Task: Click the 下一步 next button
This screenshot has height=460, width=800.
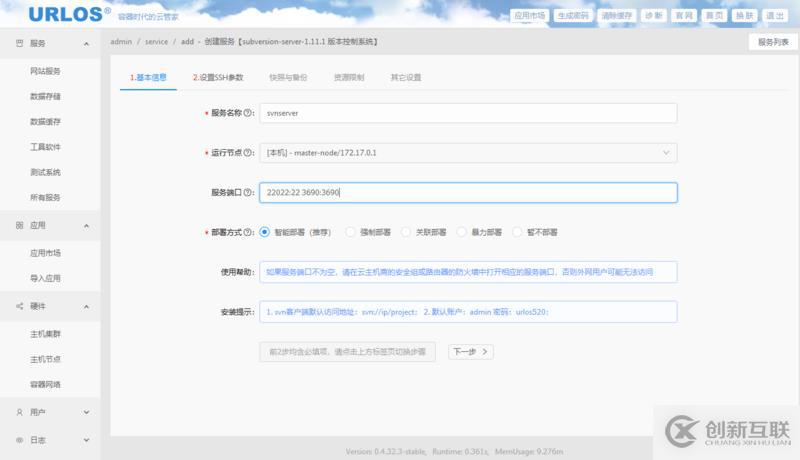Action: coord(470,352)
